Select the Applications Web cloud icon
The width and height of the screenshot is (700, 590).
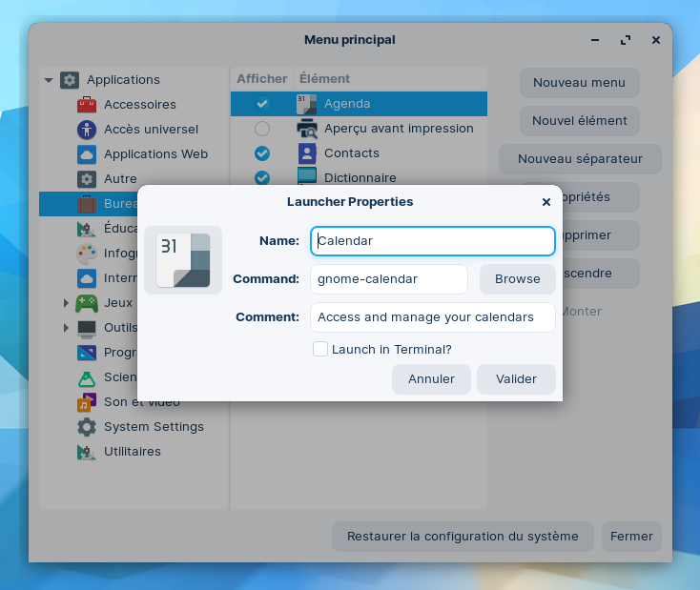[87, 154]
